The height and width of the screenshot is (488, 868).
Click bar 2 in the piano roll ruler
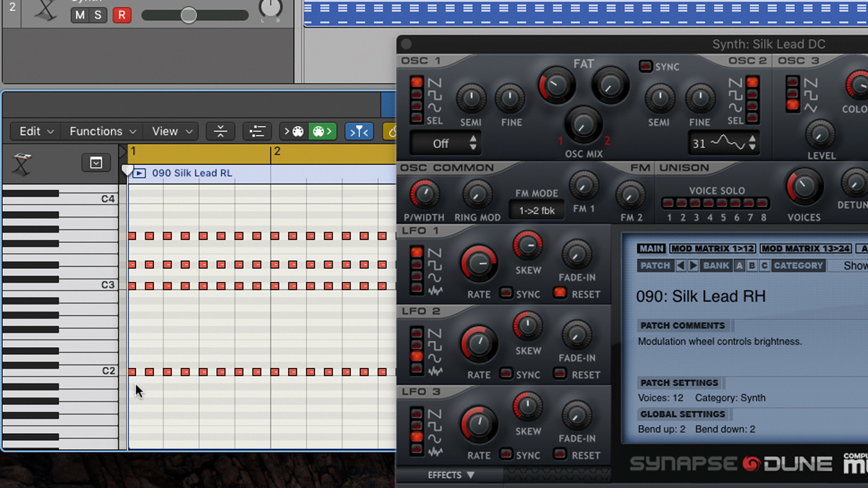[277, 153]
